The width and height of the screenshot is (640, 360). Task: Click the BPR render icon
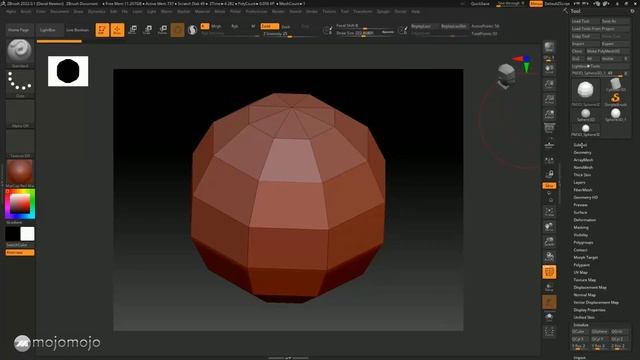click(549, 47)
